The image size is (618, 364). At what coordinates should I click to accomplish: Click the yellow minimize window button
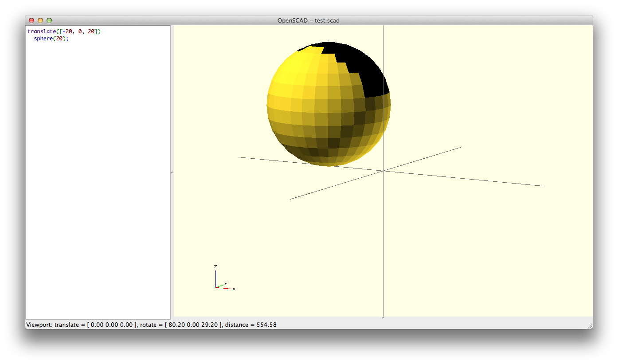(40, 20)
